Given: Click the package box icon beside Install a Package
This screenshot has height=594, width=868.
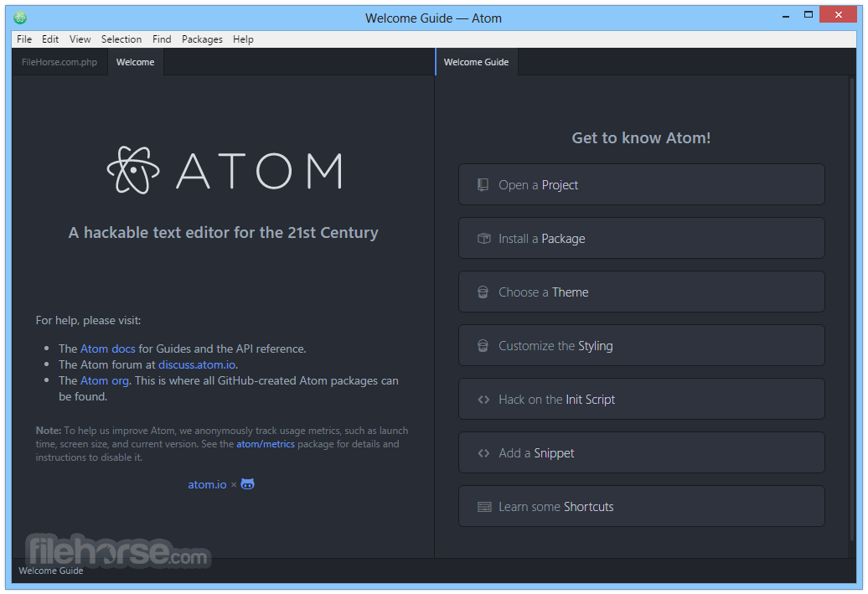Looking at the screenshot, I should click(x=483, y=239).
